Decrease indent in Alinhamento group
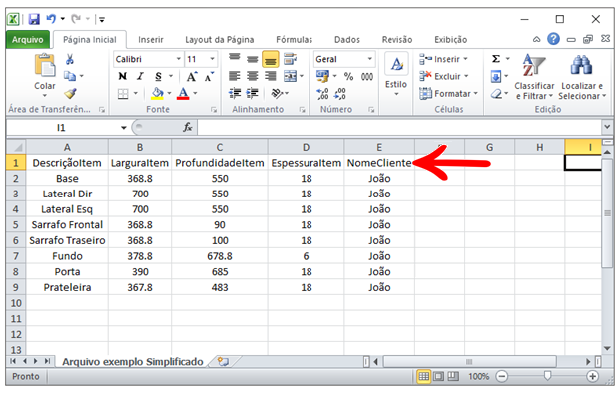 [235, 93]
